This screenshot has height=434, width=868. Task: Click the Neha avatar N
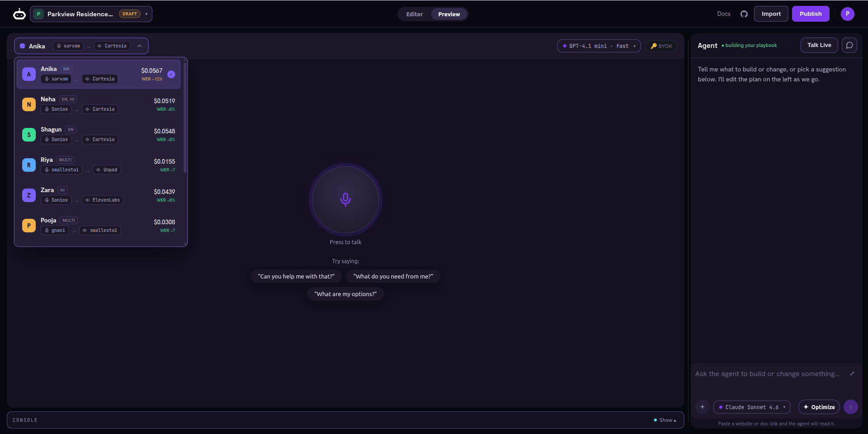pos(29,104)
